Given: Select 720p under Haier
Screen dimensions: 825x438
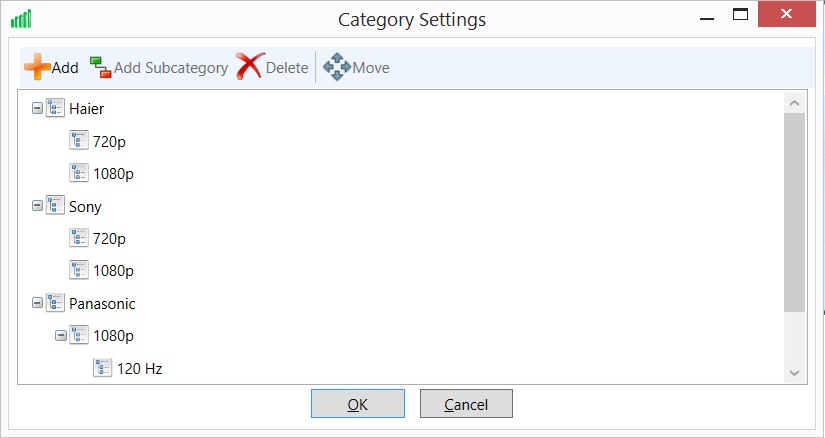Looking at the screenshot, I should (109, 141).
